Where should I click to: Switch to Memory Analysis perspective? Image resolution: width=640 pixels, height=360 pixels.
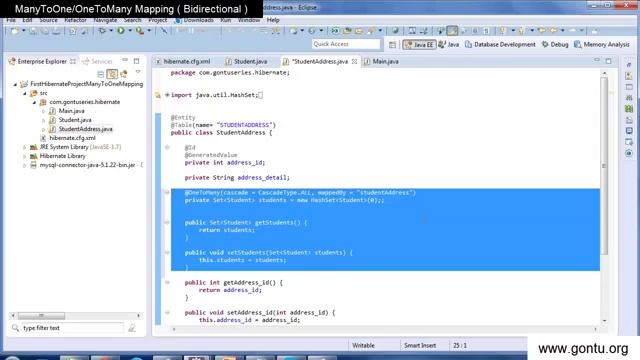point(602,44)
